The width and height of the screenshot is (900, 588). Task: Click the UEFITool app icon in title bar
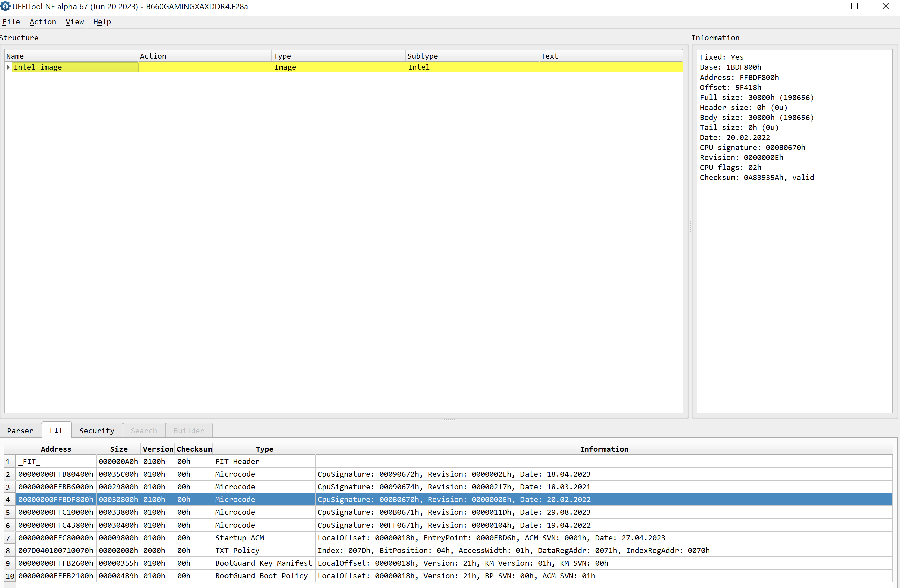pos(5,6)
